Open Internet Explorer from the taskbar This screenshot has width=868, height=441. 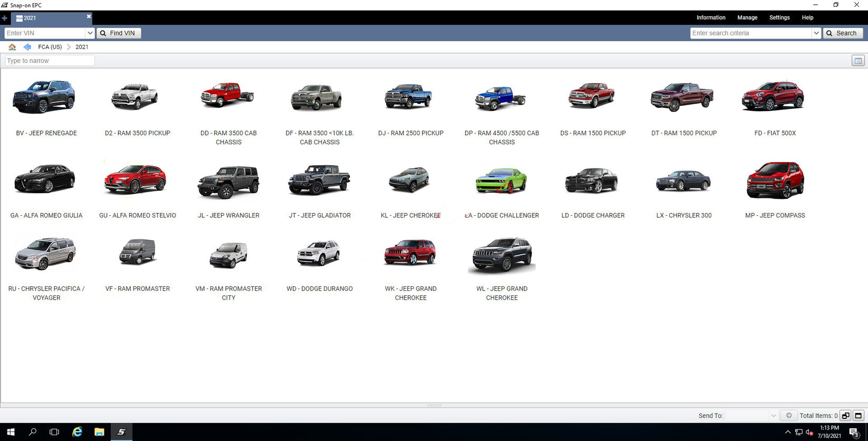pos(77,432)
